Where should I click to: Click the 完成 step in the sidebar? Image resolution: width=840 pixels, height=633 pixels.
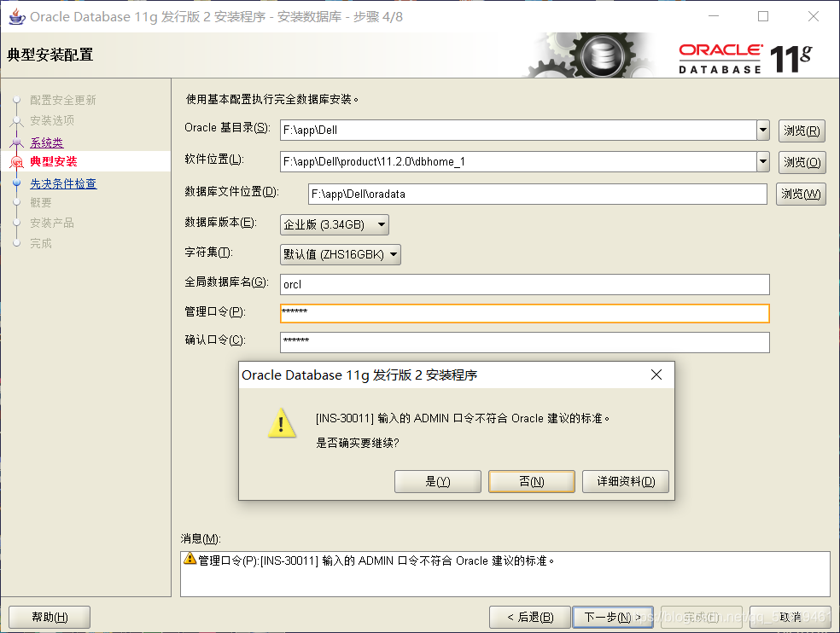click(x=41, y=243)
